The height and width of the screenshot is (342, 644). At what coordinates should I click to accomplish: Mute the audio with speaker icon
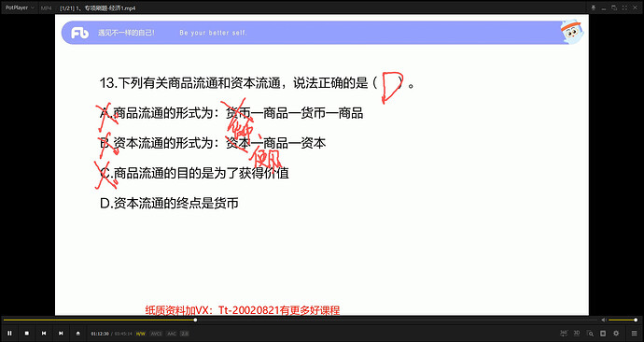(604, 320)
